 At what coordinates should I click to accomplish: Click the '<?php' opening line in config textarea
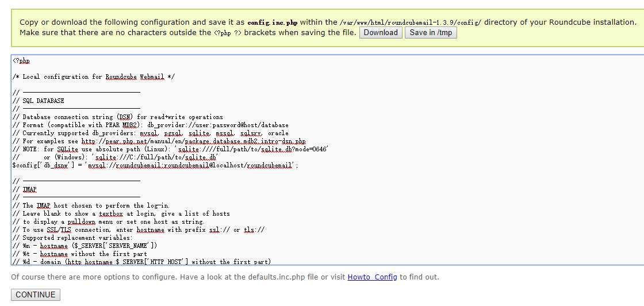(21, 61)
